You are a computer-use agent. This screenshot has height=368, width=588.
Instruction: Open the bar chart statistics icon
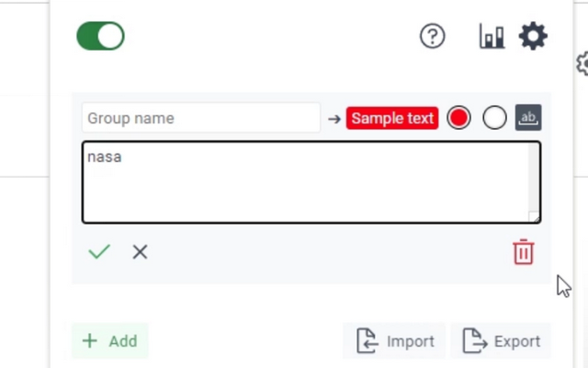[x=492, y=37]
